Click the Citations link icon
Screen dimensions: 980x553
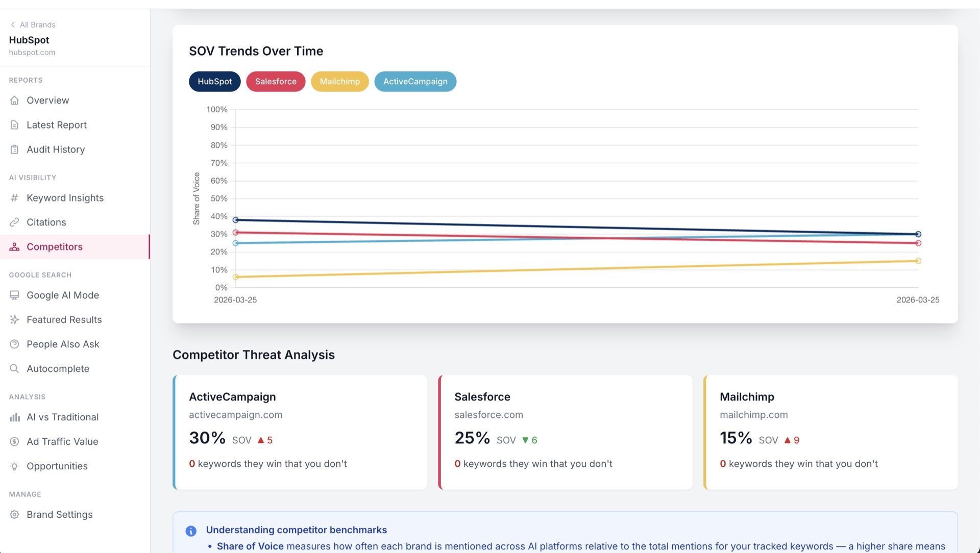[x=14, y=222]
